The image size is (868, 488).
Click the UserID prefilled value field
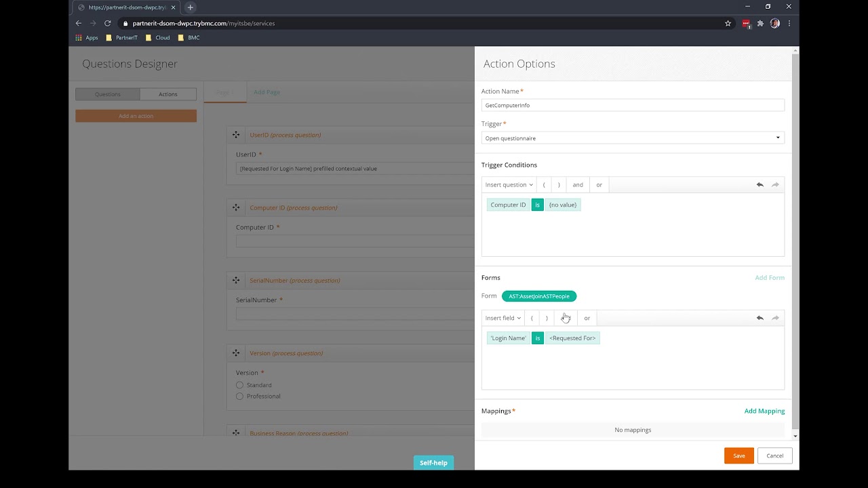click(355, 168)
